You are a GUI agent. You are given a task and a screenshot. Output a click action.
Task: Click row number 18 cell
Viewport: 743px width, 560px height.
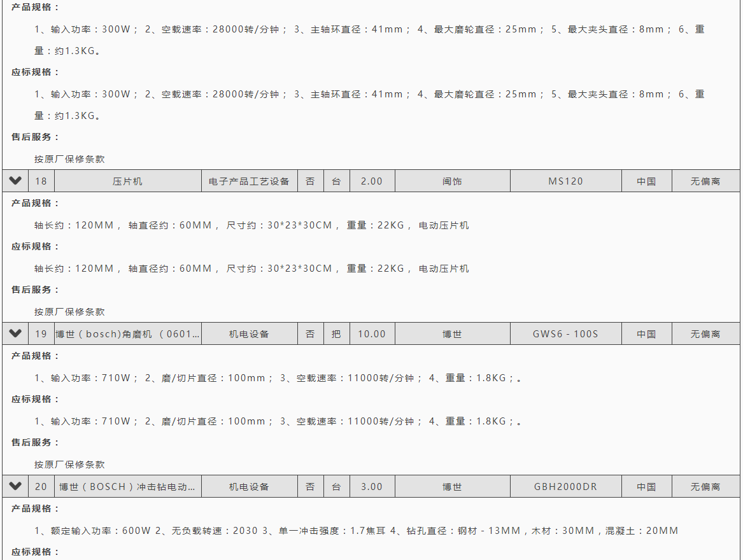[x=41, y=181]
